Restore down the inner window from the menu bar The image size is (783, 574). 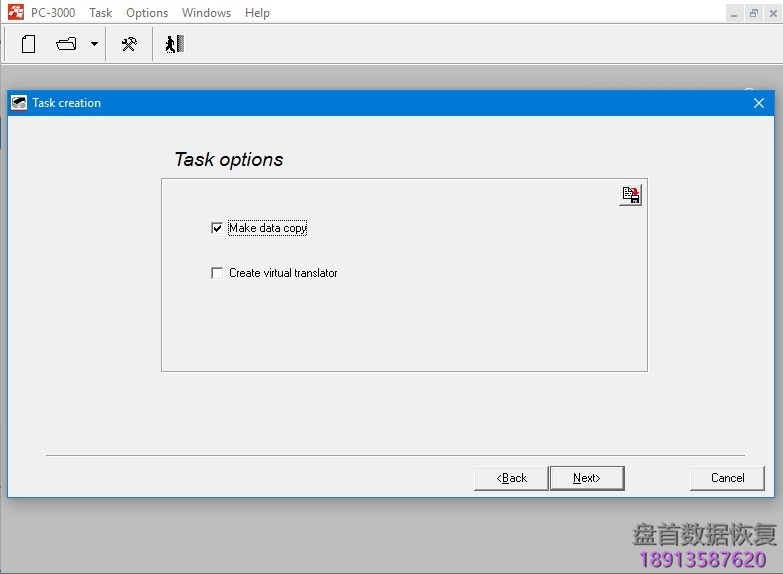coord(754,13)
